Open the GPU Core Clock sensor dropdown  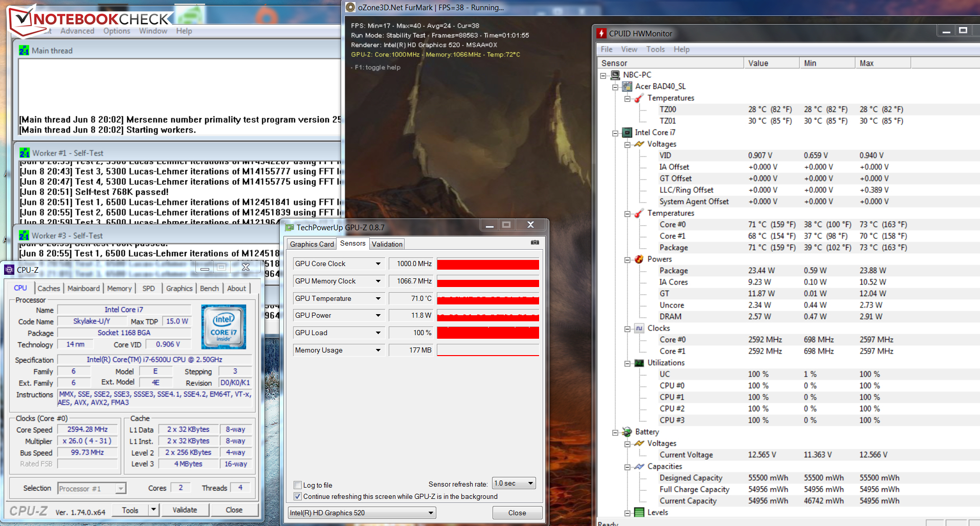pos(378,264)
